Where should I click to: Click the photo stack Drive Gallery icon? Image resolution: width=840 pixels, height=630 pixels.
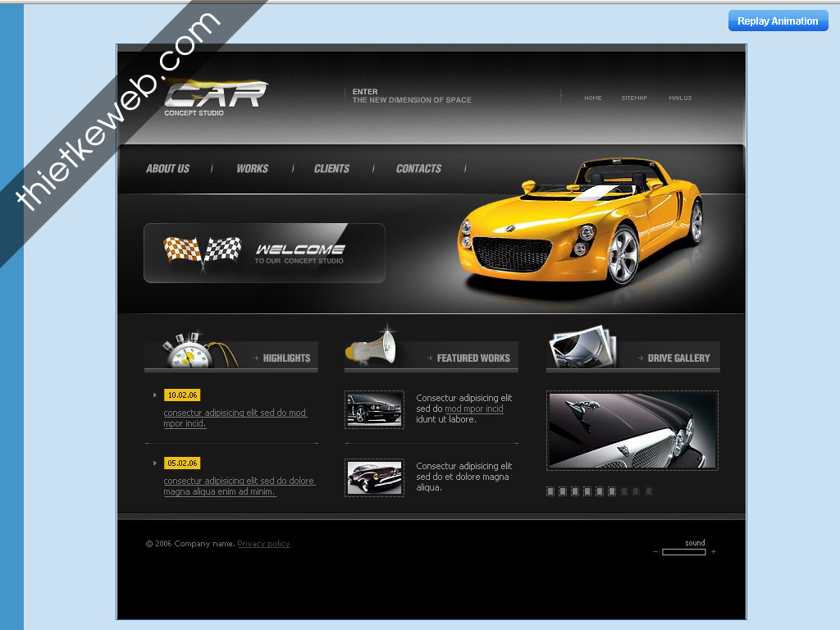[x=583, y=347]
